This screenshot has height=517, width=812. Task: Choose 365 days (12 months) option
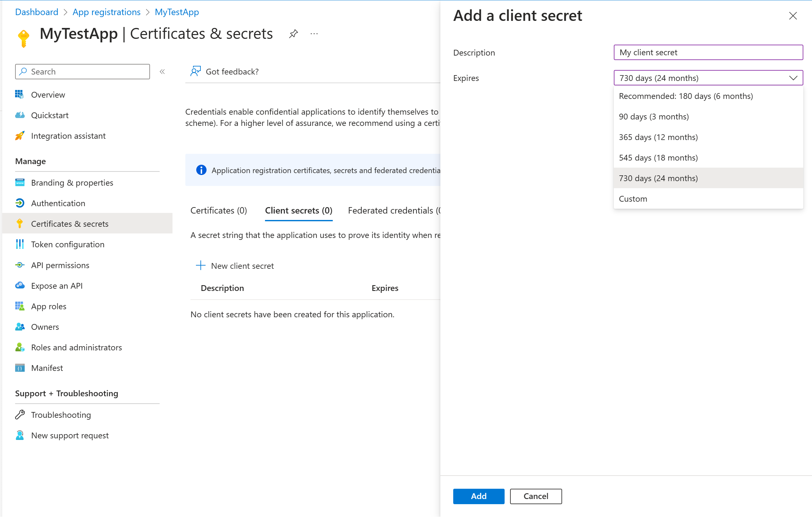(x=708, y=137)
